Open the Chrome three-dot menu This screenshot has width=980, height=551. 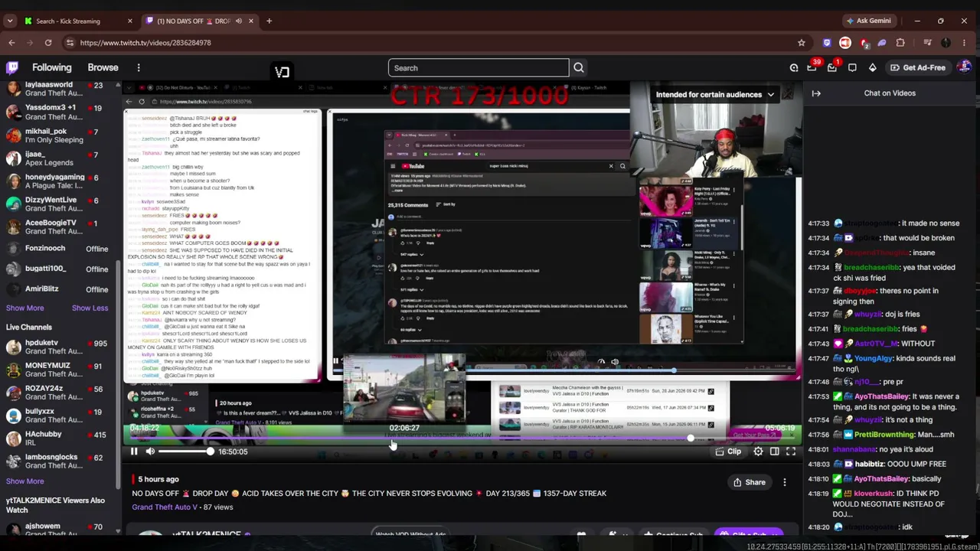coord(964,43)
